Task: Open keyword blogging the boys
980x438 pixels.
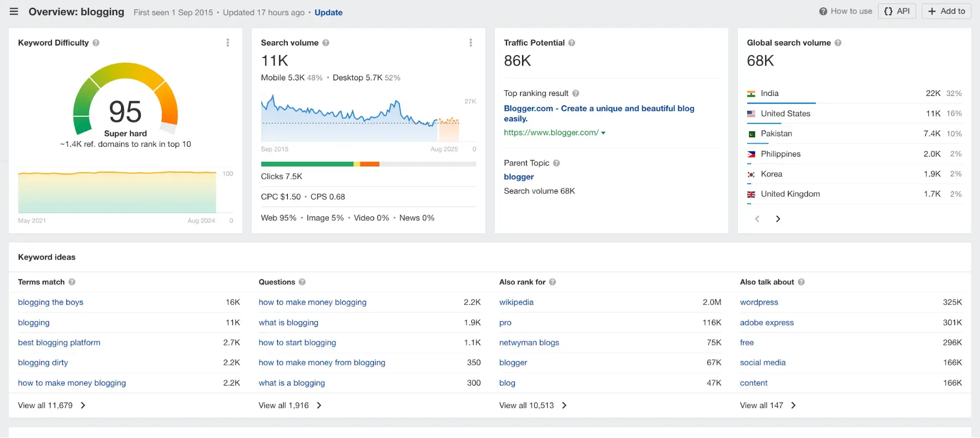Action: (50, 302)
